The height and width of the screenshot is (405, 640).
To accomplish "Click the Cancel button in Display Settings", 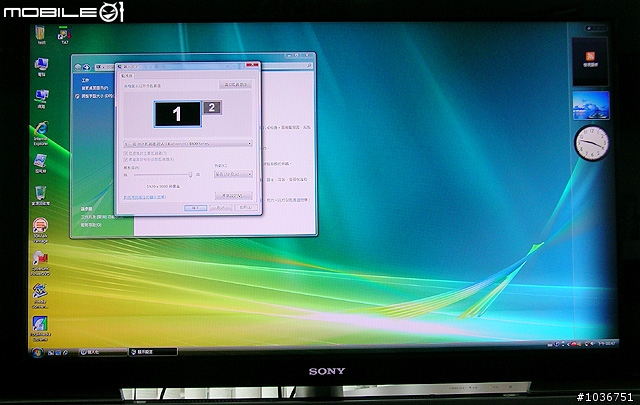I will pos(221,208).
